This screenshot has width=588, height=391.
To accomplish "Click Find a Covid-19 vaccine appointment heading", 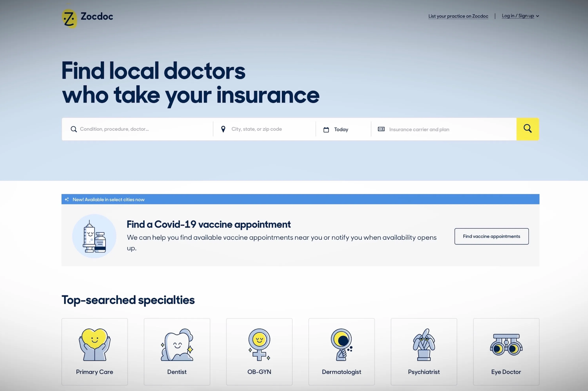I will point(208,224).
